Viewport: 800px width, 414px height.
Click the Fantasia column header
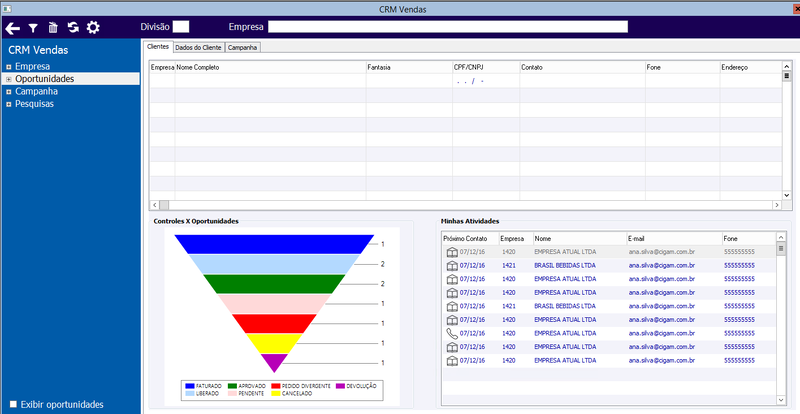click(409, 67)
